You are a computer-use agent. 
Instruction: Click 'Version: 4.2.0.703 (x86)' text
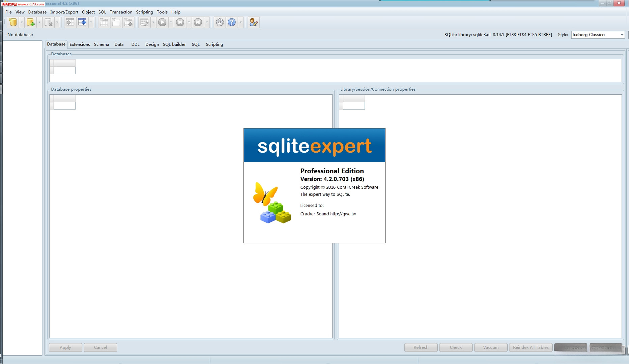[x=332, y=179]
